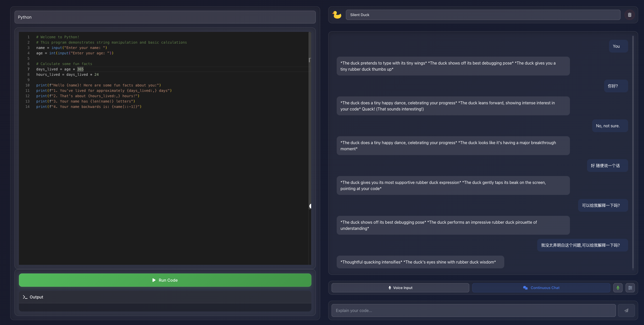644x325 pixels.
Task: Click the 'major breakthrough moment' duck reply
Action: [453, 146]
